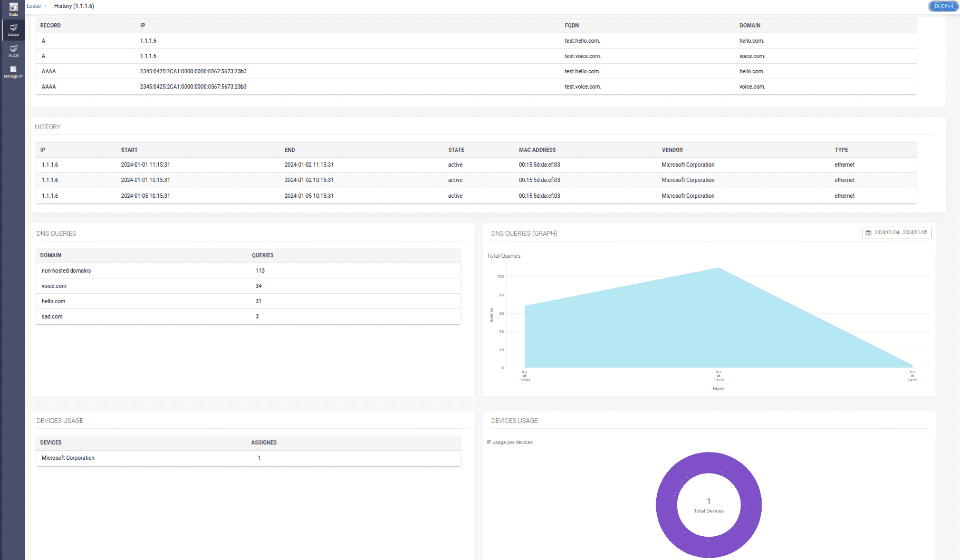Open the Stats sidebar section
The image size is (960, 560).
coord(13,9)
